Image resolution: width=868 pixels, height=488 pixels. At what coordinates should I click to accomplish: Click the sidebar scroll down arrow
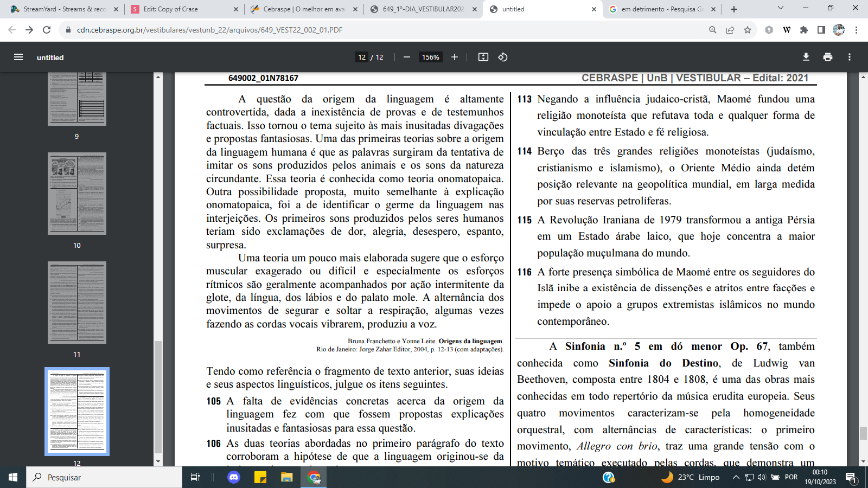click(158, 461)
